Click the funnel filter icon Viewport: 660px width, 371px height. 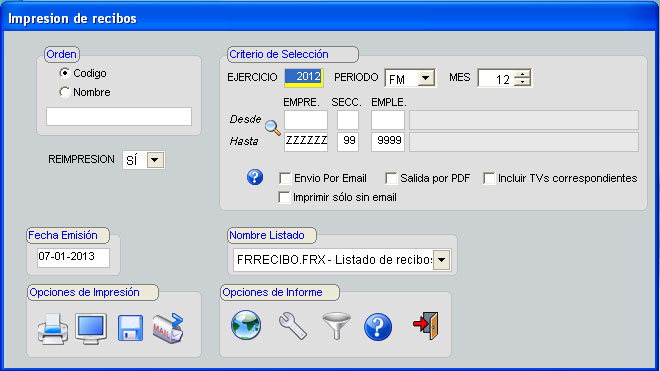pos(336,326)
